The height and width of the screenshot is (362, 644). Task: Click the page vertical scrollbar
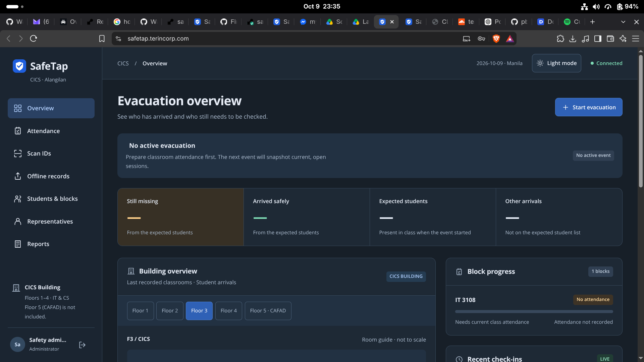click(641, 121)
